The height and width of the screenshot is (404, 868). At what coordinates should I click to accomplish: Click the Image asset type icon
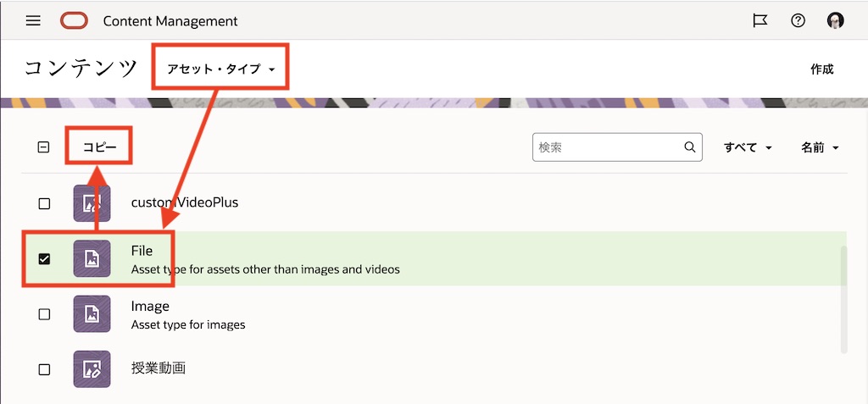pyautogui.click(x=92, y=314)
